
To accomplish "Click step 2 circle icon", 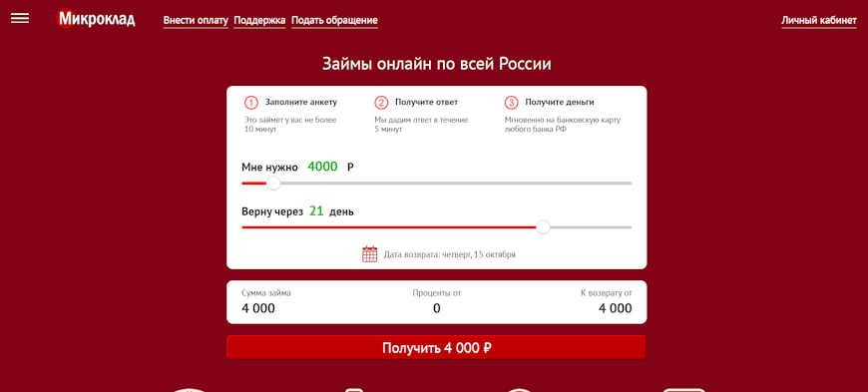I will point(381,103).
